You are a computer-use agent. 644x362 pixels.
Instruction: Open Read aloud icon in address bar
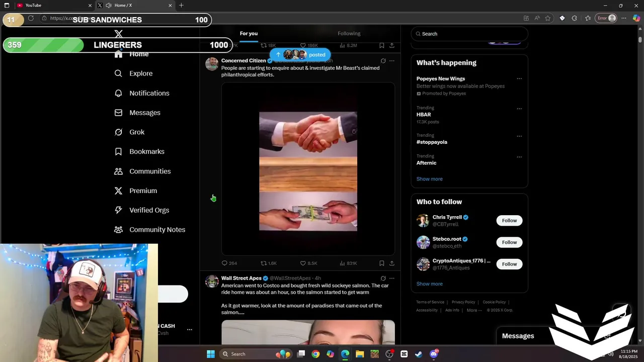pos(537,18)
